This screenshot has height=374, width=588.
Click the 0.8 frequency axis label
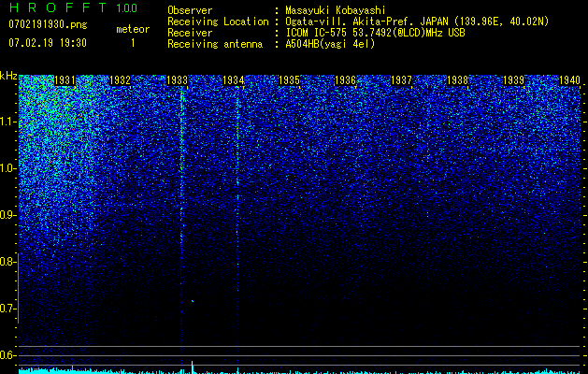7,262
